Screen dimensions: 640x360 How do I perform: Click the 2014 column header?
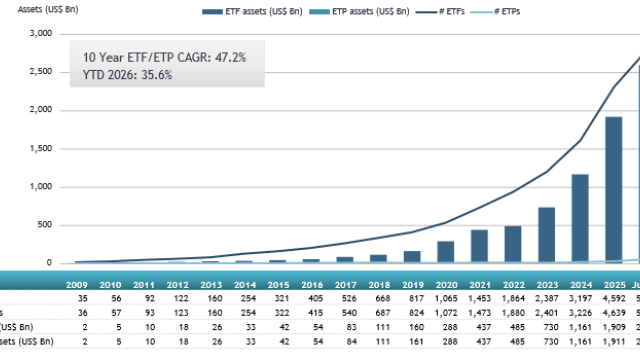[x=245, y=285]
